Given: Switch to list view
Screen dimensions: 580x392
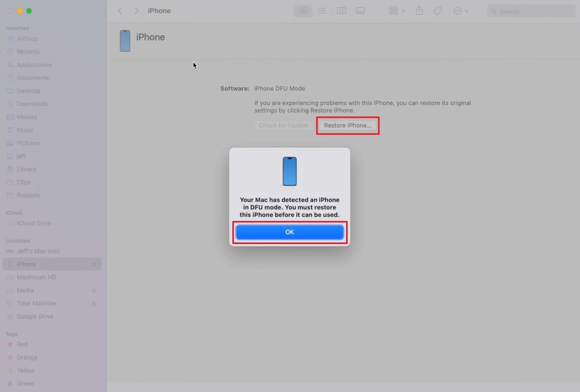Looking at the screenshot, I should pos(322,11).
